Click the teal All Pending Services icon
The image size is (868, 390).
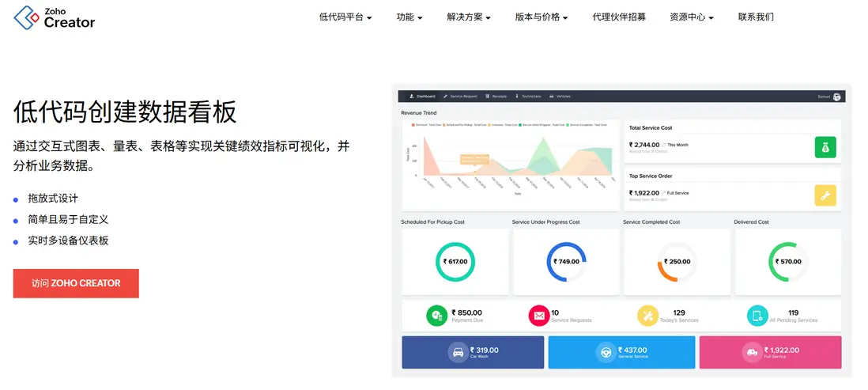[x=757, y=316]
